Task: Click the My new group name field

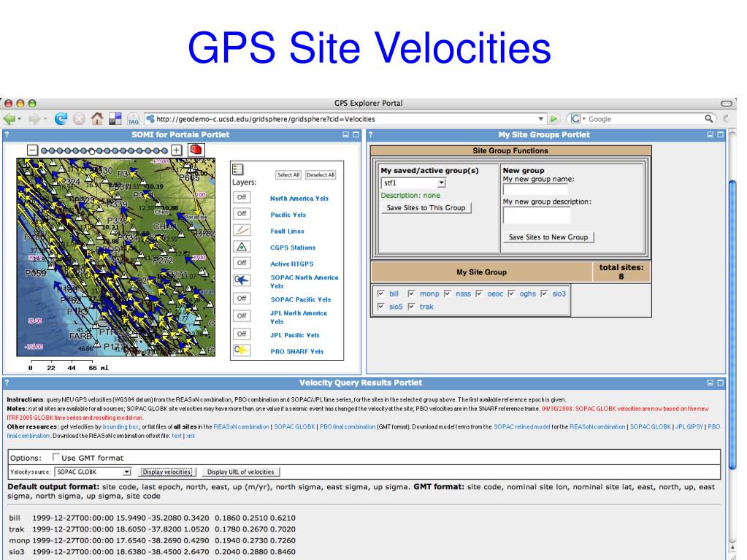Action: pos(537,190)
